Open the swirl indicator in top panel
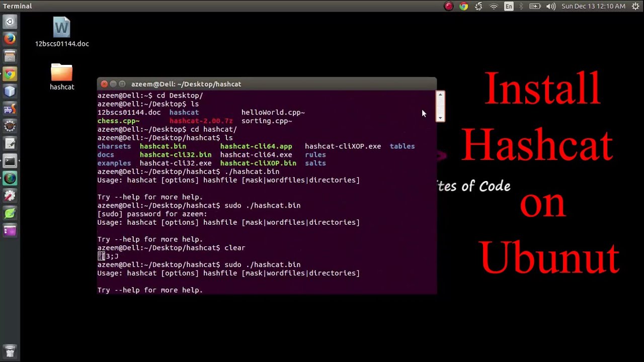Screen dimensions: 644x362 (x=478, y=6)
